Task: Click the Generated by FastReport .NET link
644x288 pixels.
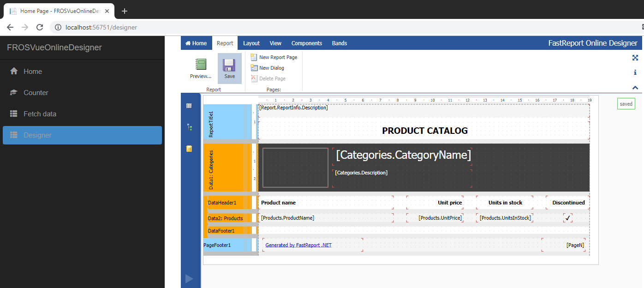Action: (298, 245)
